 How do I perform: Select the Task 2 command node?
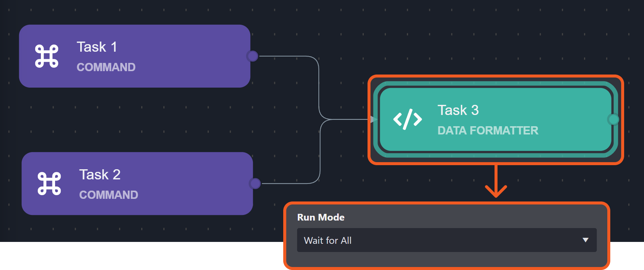[137, 183]
